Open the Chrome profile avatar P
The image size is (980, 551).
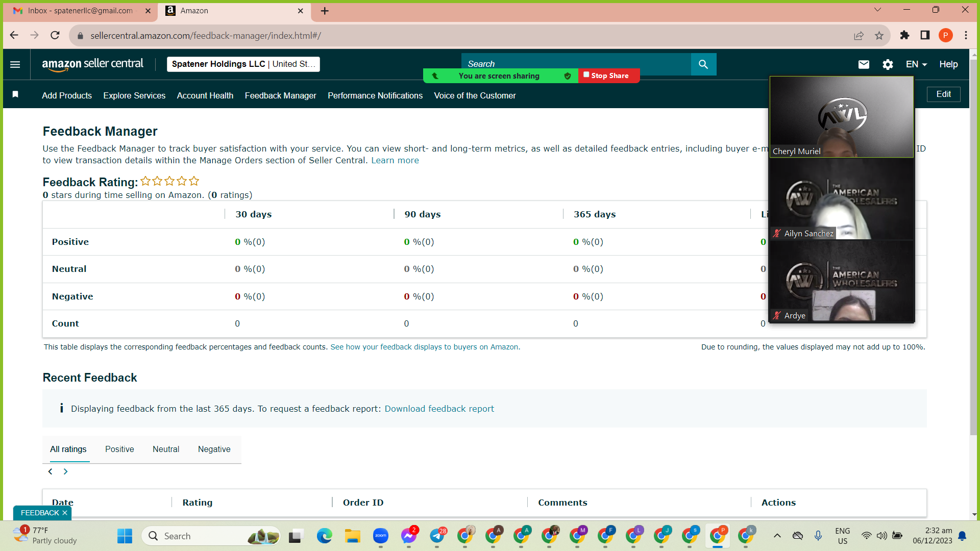tap(946, 35)
